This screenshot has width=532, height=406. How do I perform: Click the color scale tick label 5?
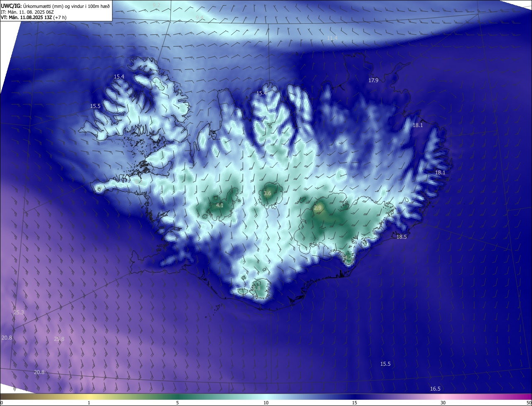point(177,403)
